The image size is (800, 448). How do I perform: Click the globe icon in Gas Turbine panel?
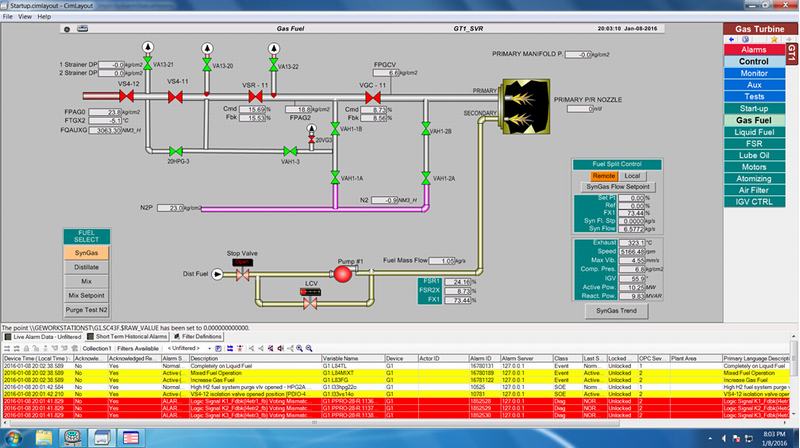pos(745,39)
